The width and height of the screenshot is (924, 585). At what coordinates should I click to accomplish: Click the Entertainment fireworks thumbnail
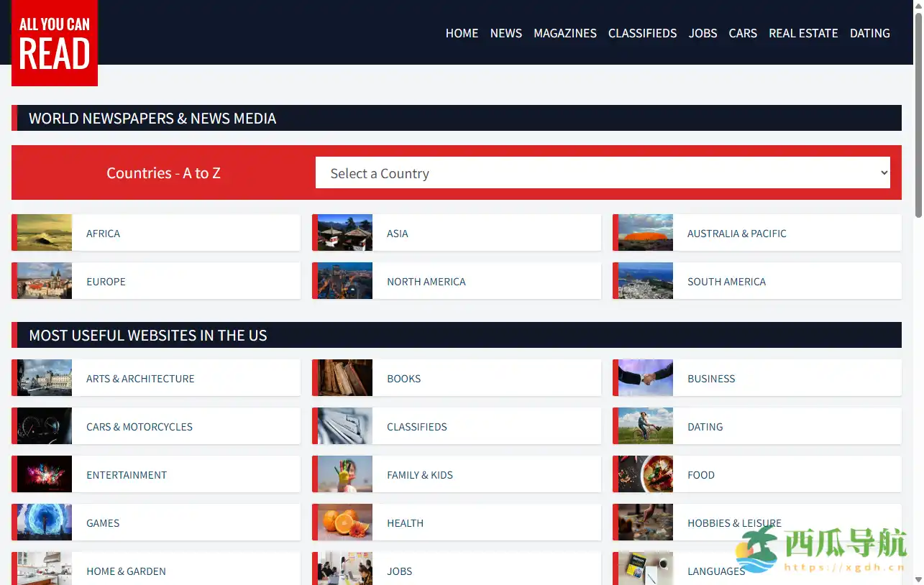pos(45,474)
